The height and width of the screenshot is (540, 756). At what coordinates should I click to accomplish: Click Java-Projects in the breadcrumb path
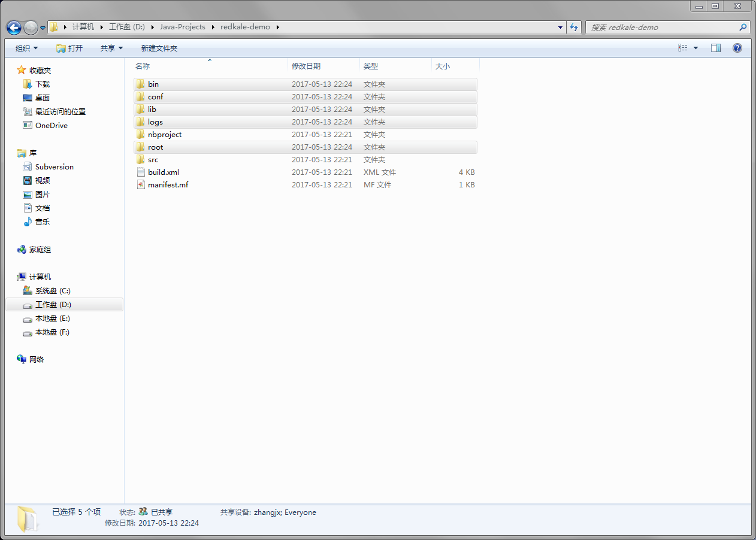[x=182, y=27]
